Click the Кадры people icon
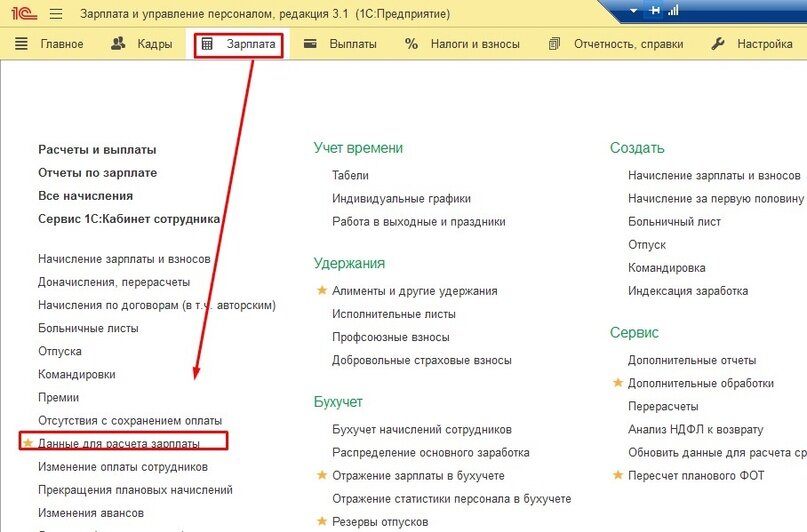807x532 pixels. [x=118, y=43]
